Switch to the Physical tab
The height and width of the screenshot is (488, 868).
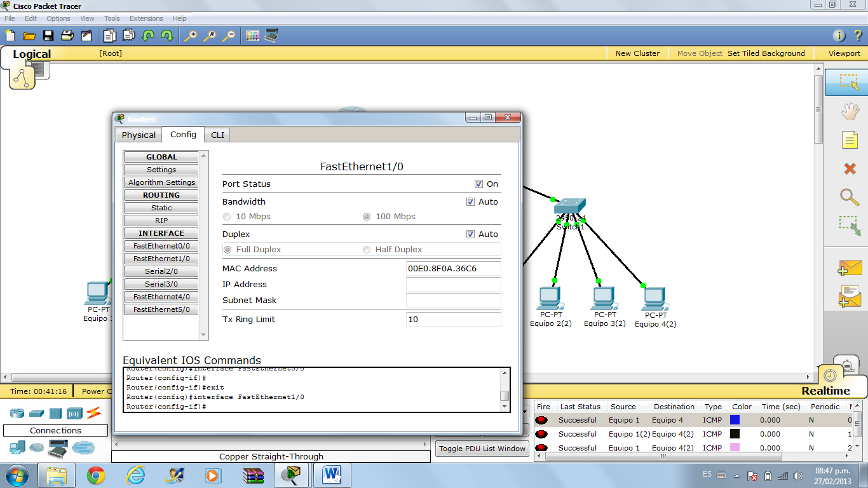[139, 135]
